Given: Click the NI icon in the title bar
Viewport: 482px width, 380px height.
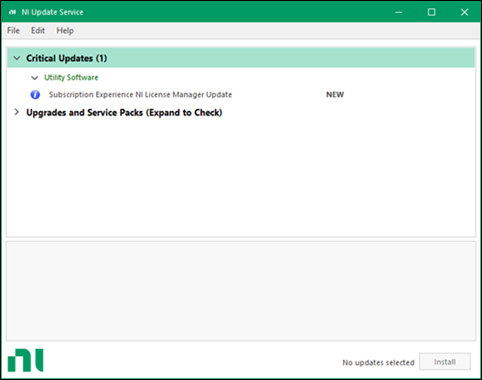Looking at the screenshot, I should pos(12,12).
